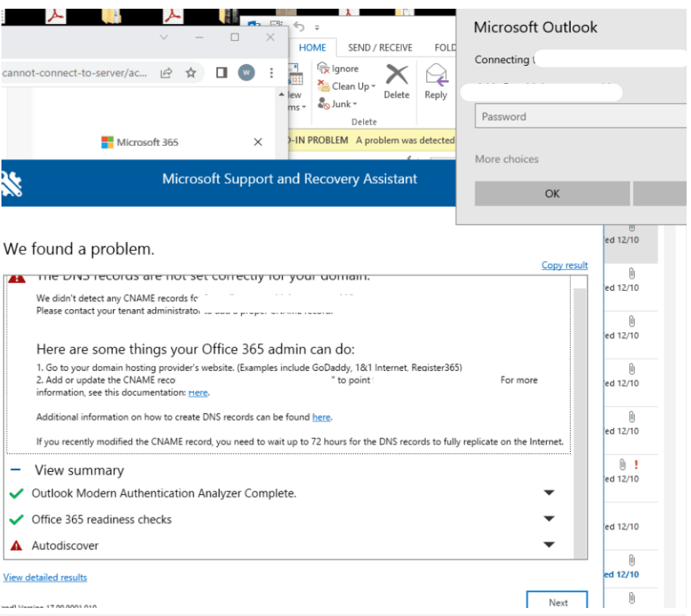The height and width of the screenshot is (616, 691).
Task: Collapse the View summary section
Action: [x=16, y=469]
